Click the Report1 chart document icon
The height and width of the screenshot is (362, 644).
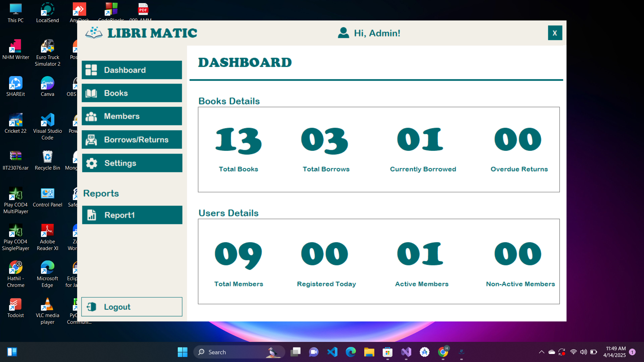(92, 215)
